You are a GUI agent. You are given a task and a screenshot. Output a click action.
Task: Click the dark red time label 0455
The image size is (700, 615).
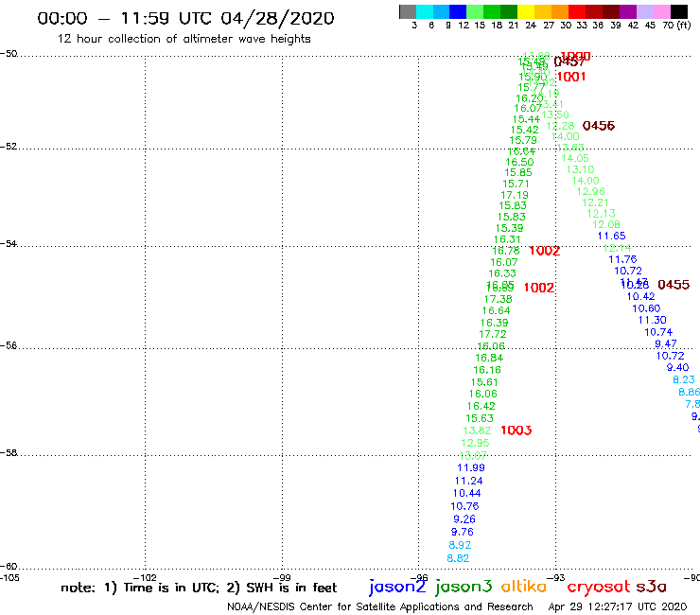click(674, 285)
